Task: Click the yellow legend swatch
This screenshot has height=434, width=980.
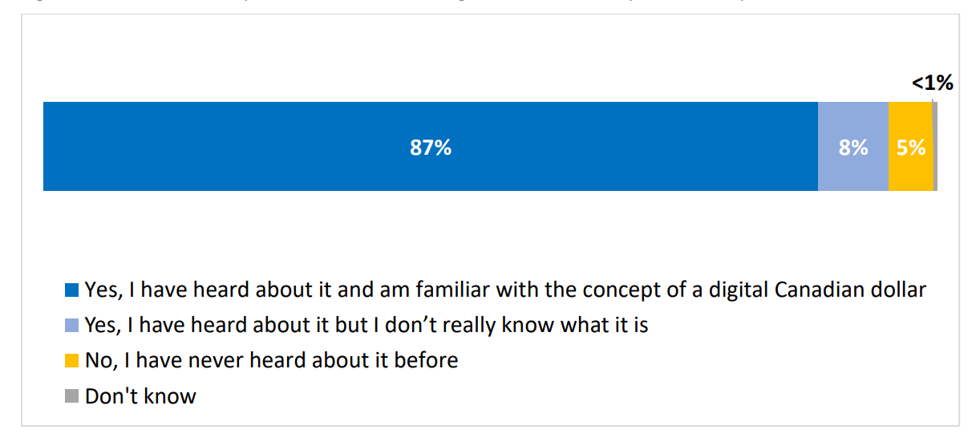Action: (71, 360)
